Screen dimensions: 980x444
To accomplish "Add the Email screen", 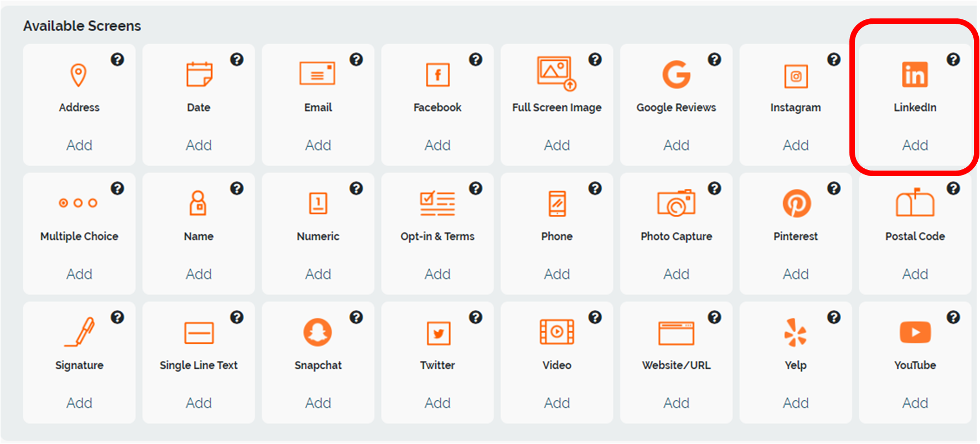I will (318, 145).
